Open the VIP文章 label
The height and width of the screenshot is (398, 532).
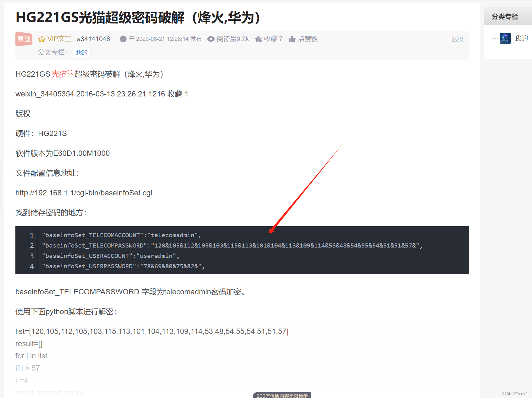59,39
